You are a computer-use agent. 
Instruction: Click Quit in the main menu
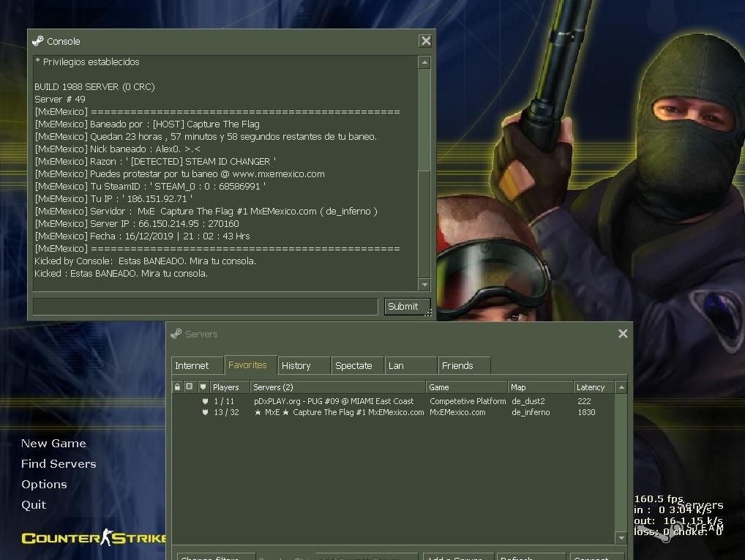[34, 504]
